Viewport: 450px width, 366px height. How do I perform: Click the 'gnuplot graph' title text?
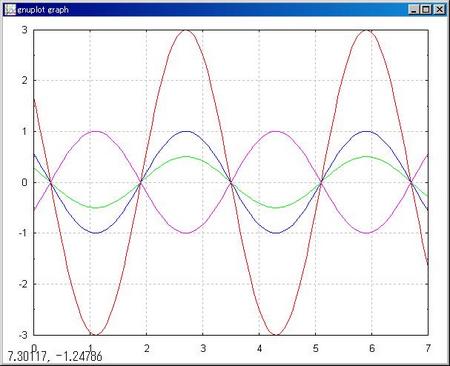(x=43, y=10)
